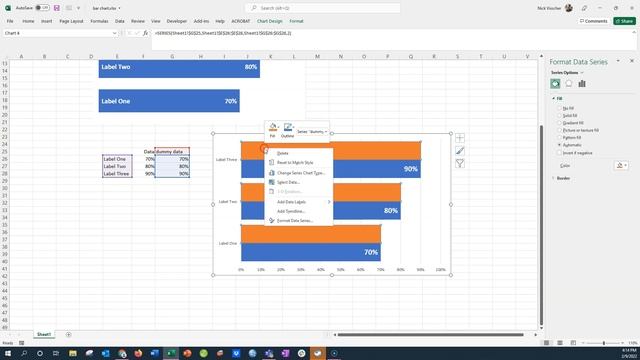Switch to Page Layout view icon
The height and width of the screenshot is (360, 640).
pos(560,343)
